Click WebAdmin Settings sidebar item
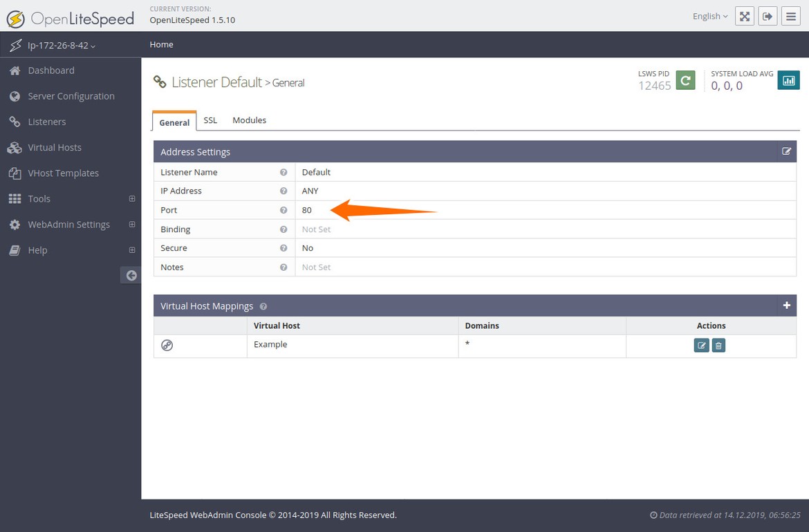Screen dimensions: 809x532 pos(68,225)
